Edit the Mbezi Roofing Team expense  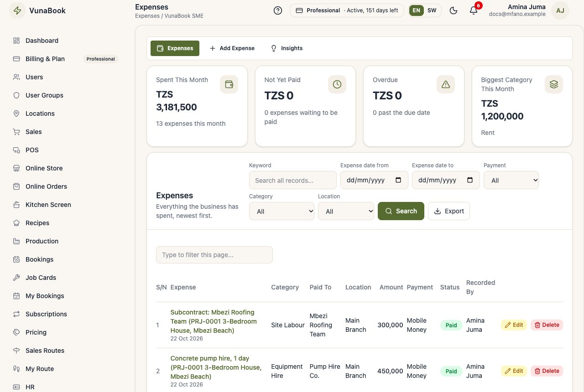point(514,325)
